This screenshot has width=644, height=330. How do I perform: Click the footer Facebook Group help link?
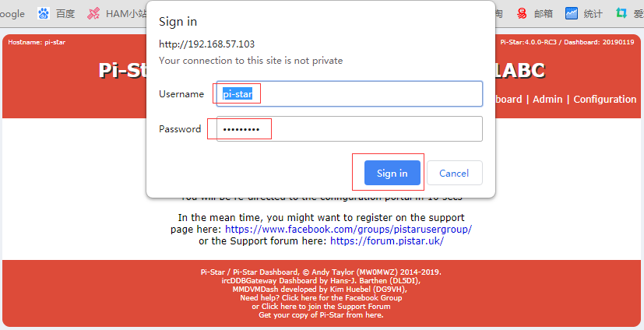click(321, 298)
